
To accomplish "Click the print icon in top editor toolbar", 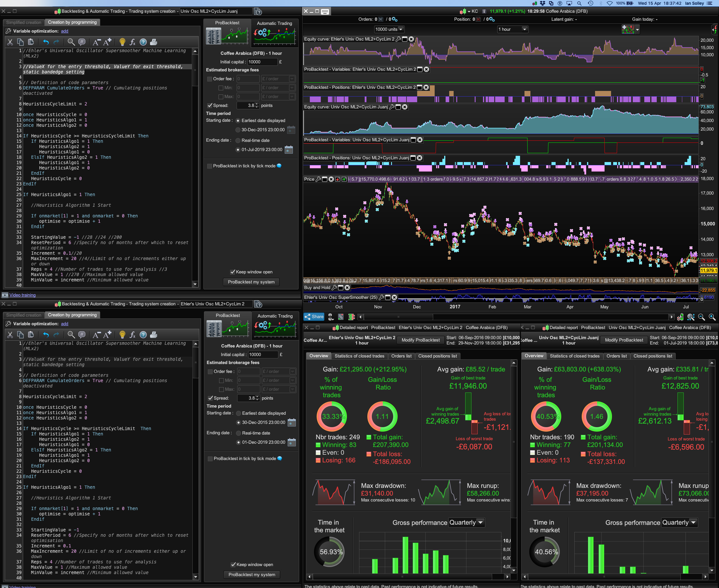I will tap(153, 42).
